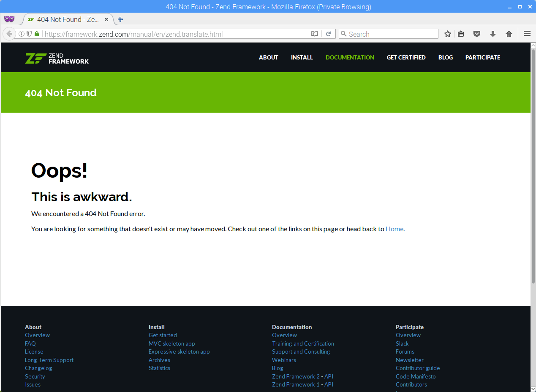
Task: Open the Blog link in the footer
Action: [x=278, y=368]
